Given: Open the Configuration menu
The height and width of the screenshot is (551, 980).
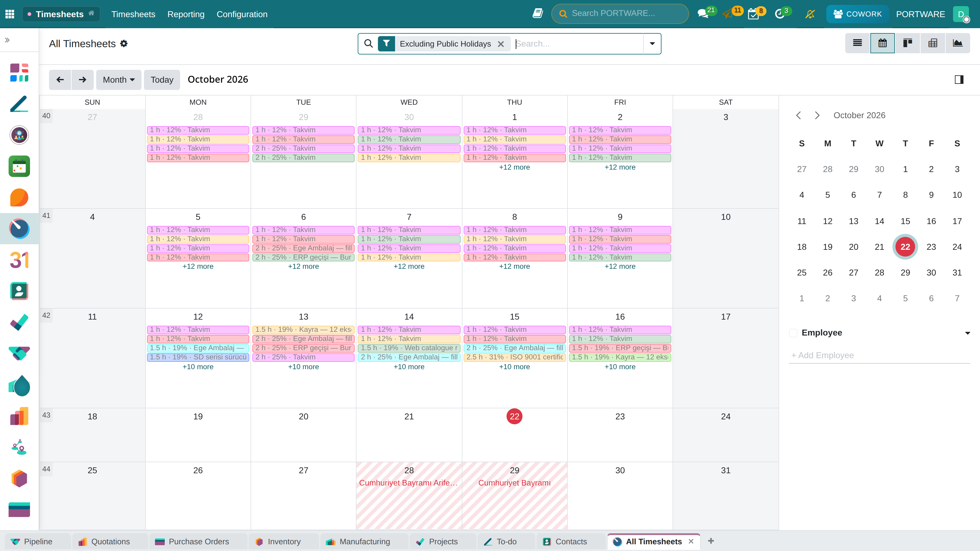Looking at the screenshot, I should click(x=242, y=14).
